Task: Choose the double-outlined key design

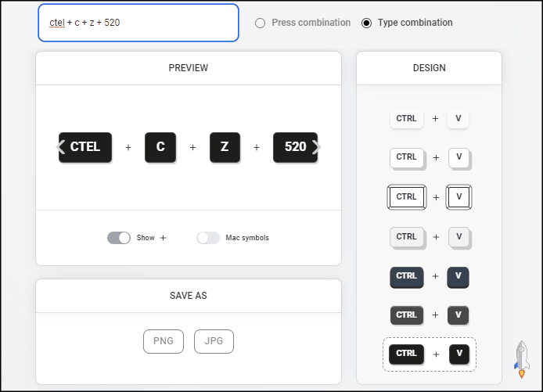Action: [x=430, y=197]
